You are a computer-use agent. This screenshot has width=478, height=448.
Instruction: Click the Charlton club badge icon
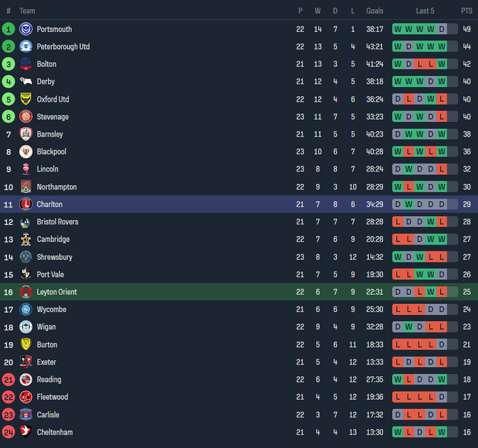click(x=26, y=205)
